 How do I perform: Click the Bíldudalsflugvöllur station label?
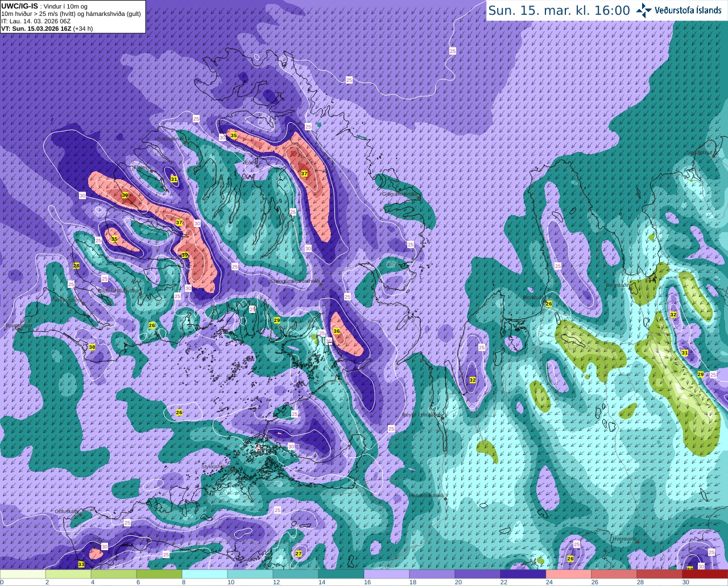click(x=118, y=290)
